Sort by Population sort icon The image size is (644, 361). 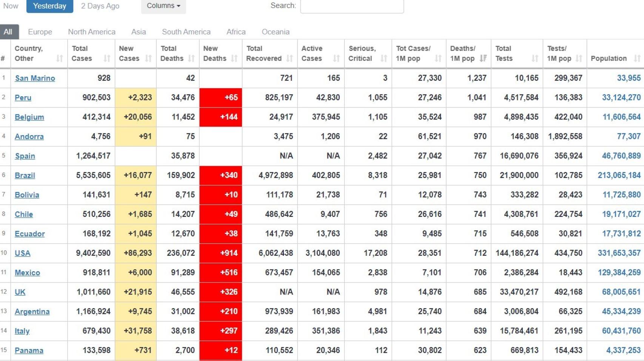coord(638,58)
